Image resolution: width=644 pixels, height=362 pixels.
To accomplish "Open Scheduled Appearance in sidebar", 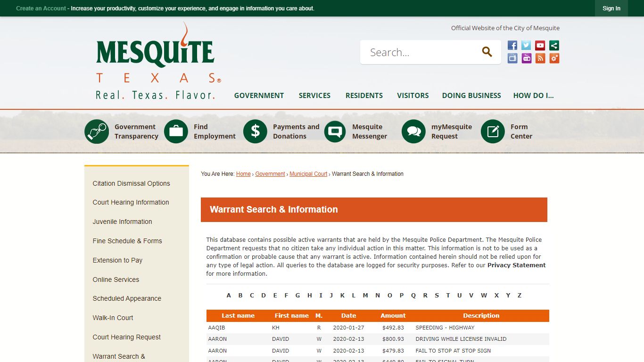I will coord(127,298).
